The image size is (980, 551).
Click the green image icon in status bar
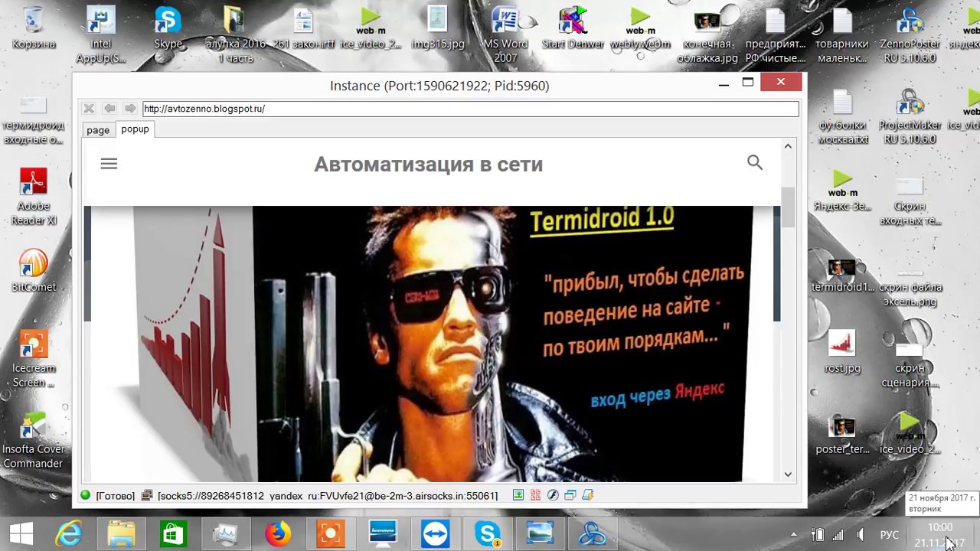518,496
